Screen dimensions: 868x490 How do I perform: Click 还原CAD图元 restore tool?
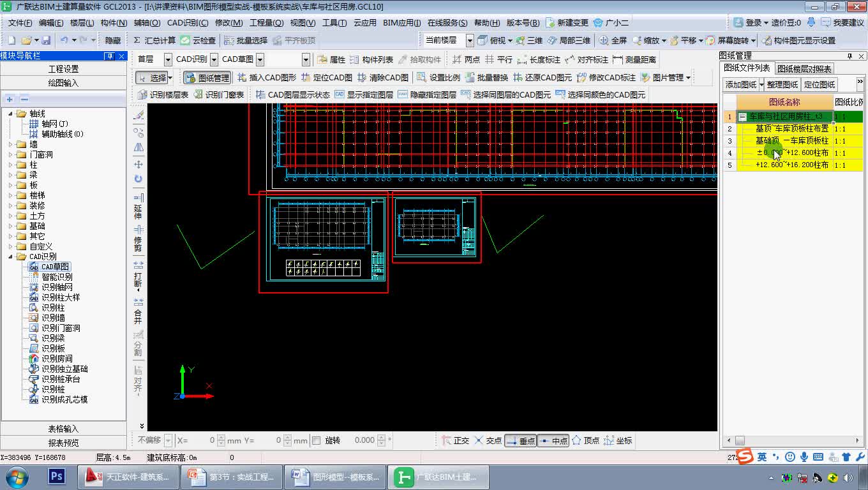542,77
